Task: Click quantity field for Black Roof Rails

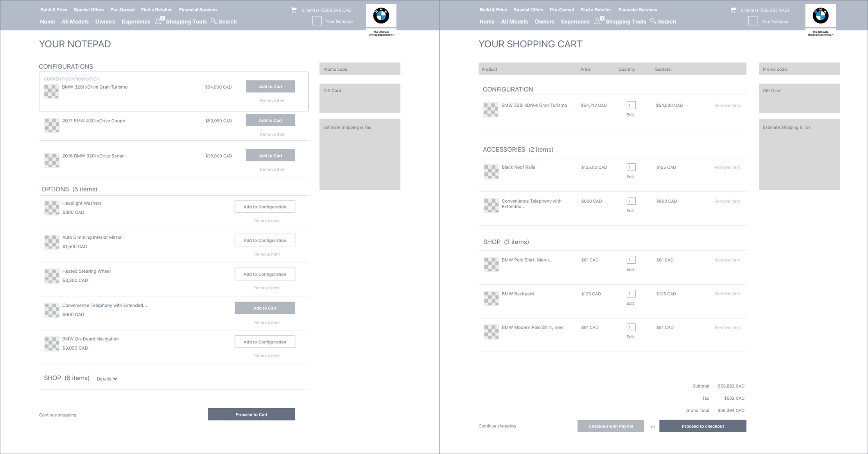Action: (x=631, y=167)
